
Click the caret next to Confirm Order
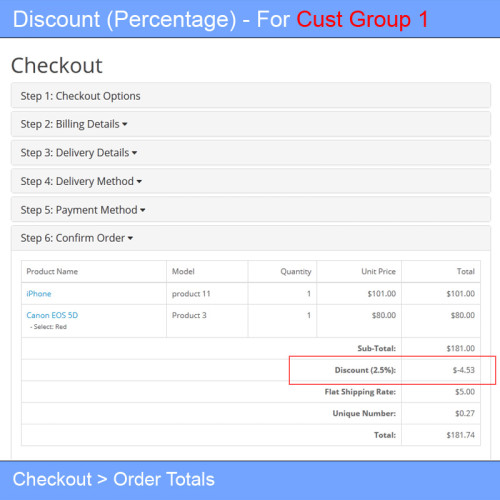[130, 238]
